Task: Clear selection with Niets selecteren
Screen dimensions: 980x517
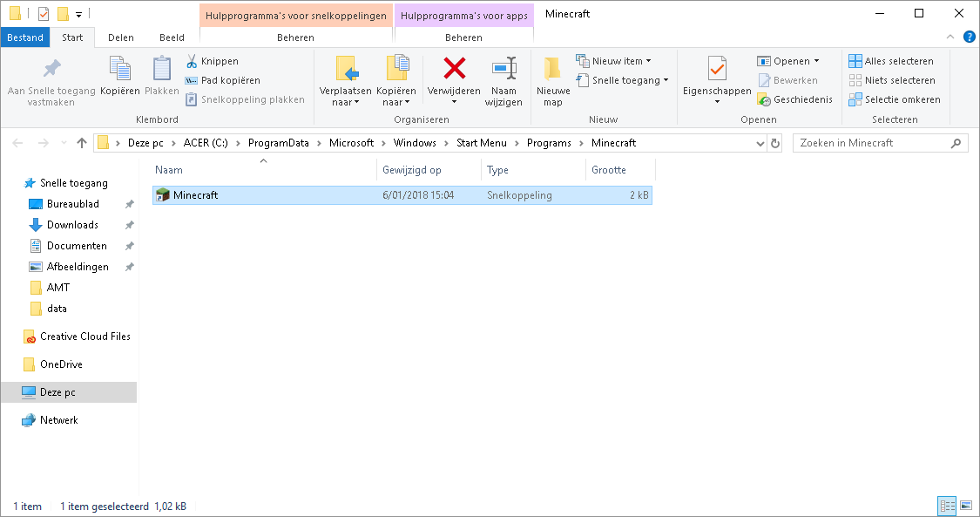Action: (892, 80)
